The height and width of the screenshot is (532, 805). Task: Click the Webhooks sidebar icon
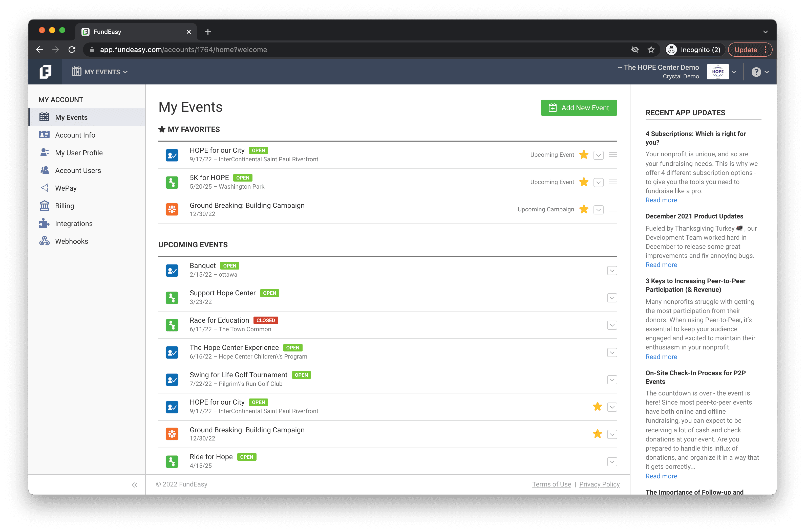click(45, 241)
